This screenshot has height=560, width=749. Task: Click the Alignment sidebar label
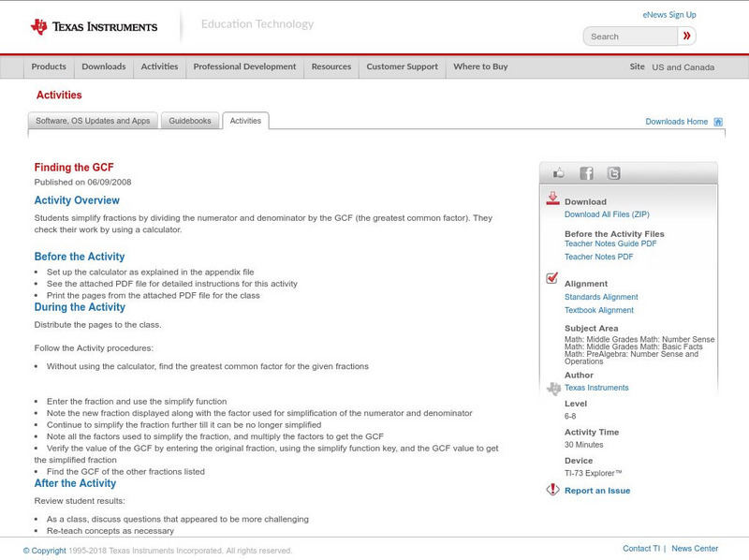click(586, 284)
